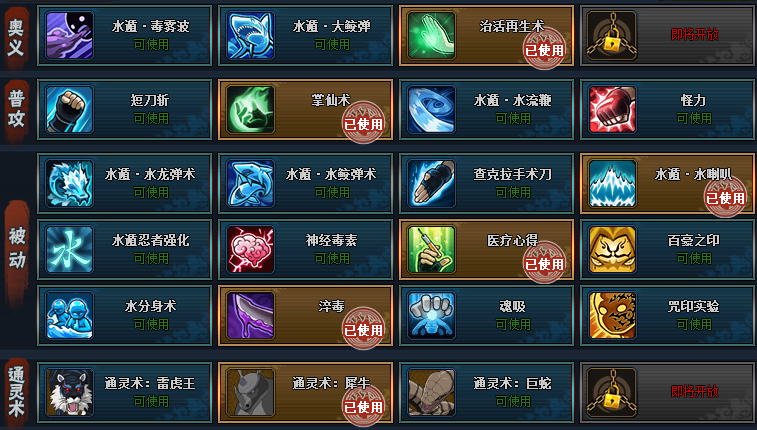Screen dimensions: 757x430
Task: Click the 水遁·水流鞭 swirl icon
Action: tap(432, 110)
